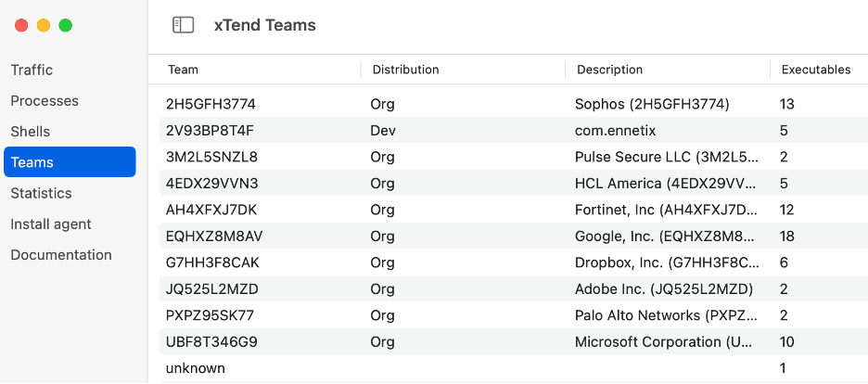
Task: Click the yellow minimize window button
Action: [x=44, y=25]
